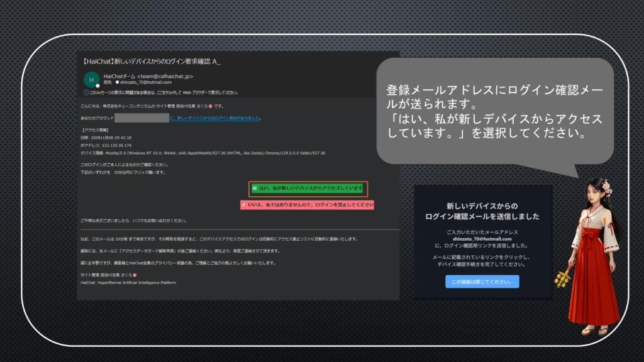This screenshot has height=362, width=644.
Task: Click the notice to view message in Web browser
Action: coord(164,93)
